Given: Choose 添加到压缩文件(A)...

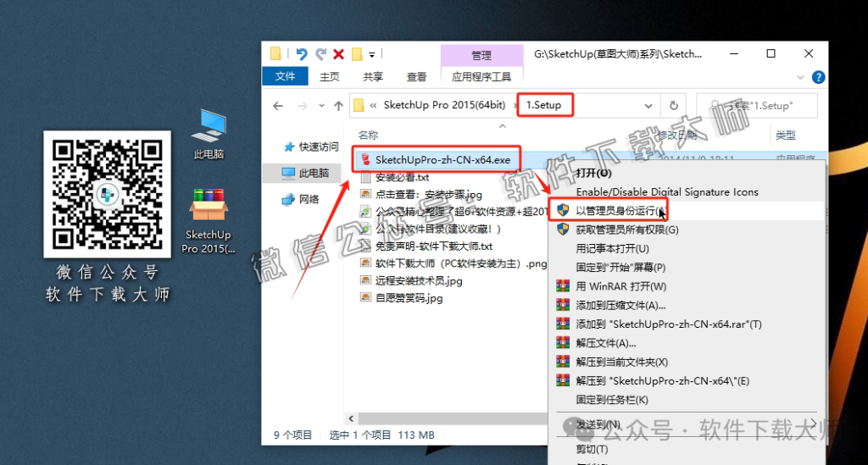Looking at the screenshot, I should click(620, 305).
